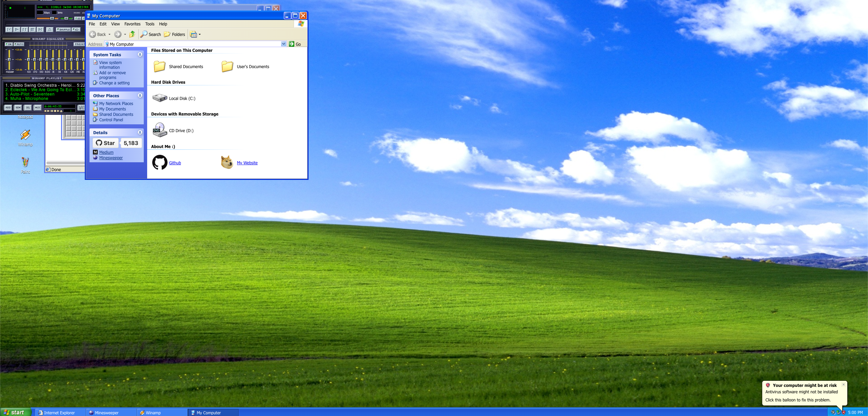
Task: Adjust the equalizer PREAMP slider
Action: pyautogui.click(x=9, y=59)
